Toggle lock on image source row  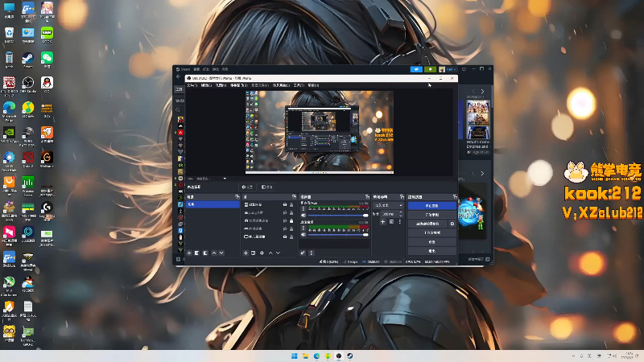point(291,204)
